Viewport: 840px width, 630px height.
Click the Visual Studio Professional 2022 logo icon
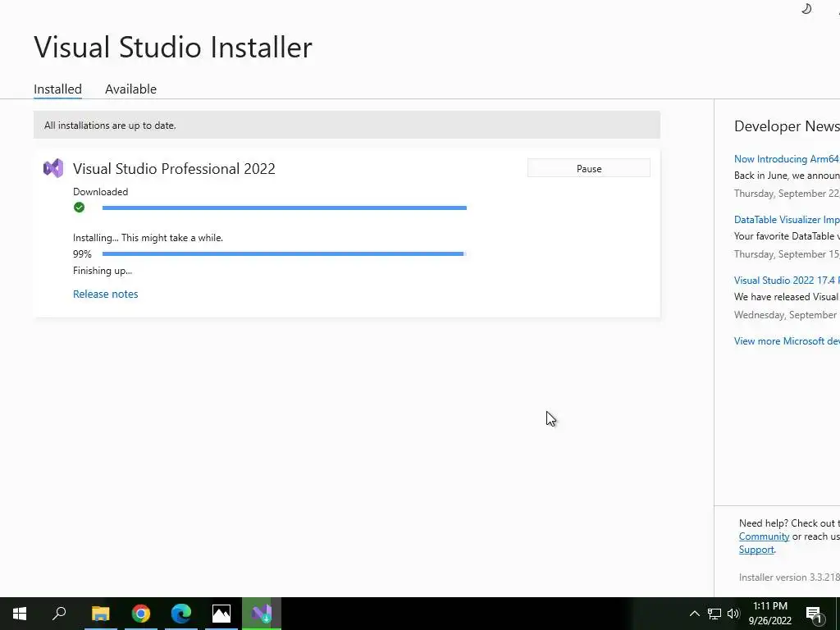click(x=53, y=169)
